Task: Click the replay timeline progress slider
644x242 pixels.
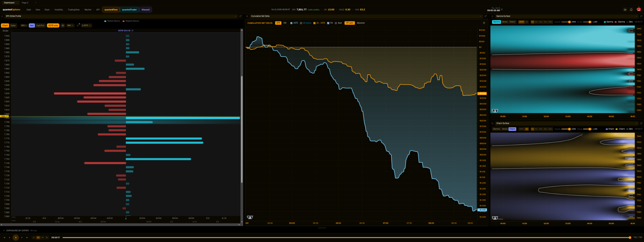Action: (x=347, y=237)
